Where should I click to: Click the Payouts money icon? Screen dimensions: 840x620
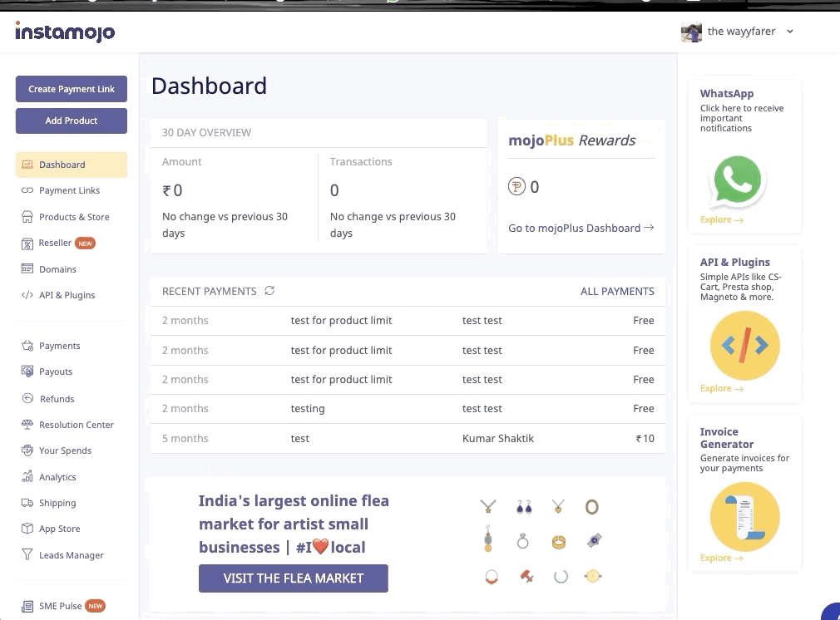[x=27, y=371]
